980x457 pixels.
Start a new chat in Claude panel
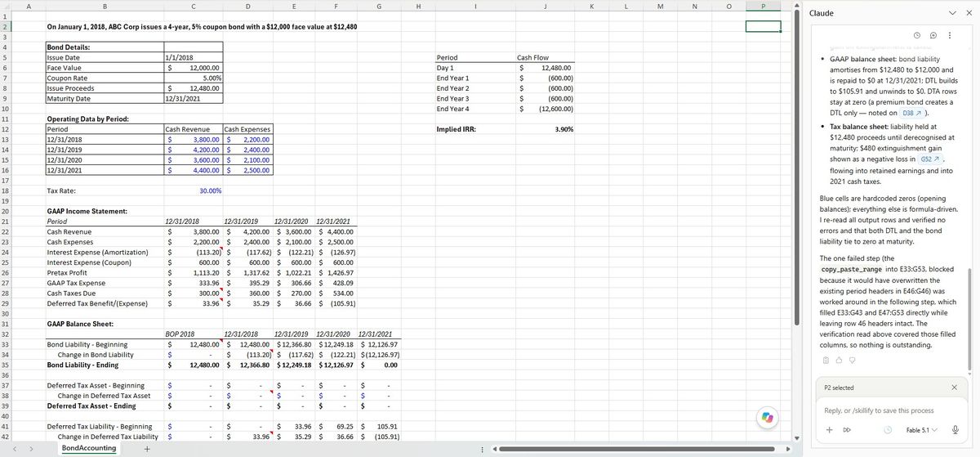click(933, 36)
